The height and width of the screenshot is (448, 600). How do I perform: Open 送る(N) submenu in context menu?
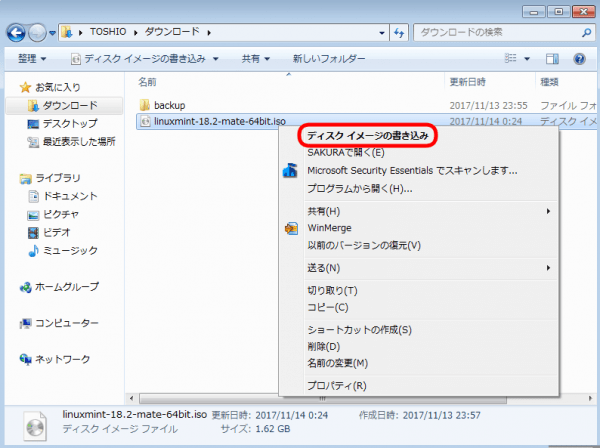tap(323, 268)
